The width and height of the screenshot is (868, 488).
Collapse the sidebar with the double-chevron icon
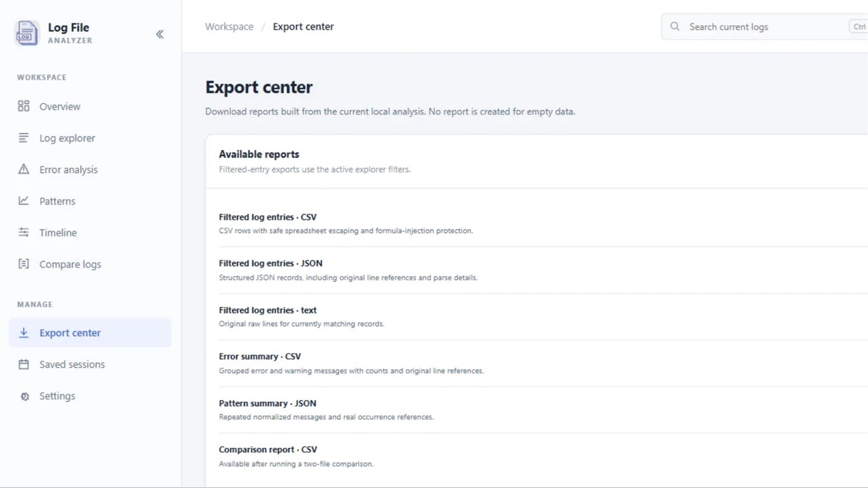point(159,34)
